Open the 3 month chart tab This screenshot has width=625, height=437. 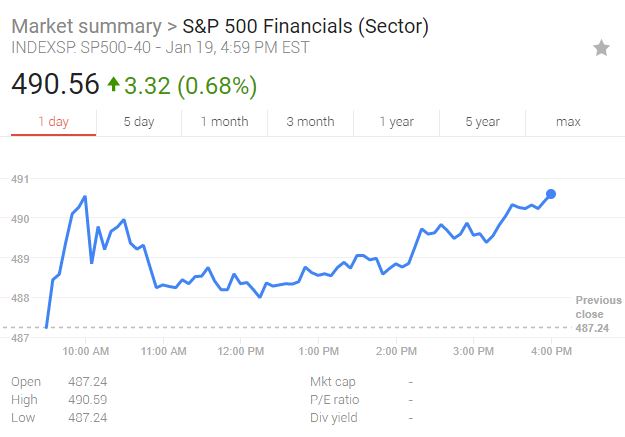coord(310,122)
